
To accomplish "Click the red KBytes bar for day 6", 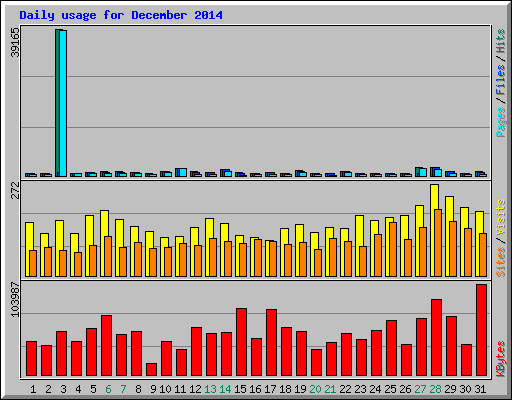I will (x=106, y=346).
